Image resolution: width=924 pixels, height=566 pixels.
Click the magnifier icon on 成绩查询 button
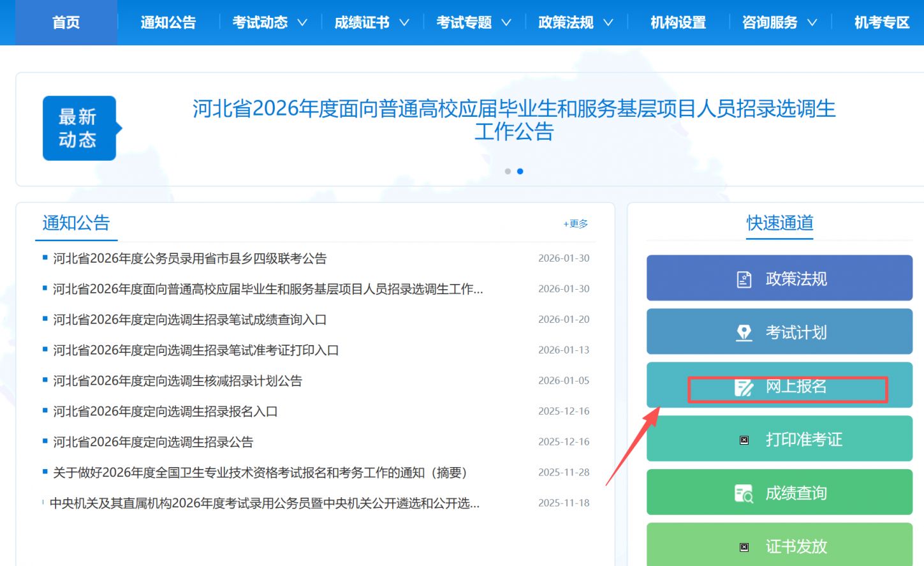click(744, 493)
